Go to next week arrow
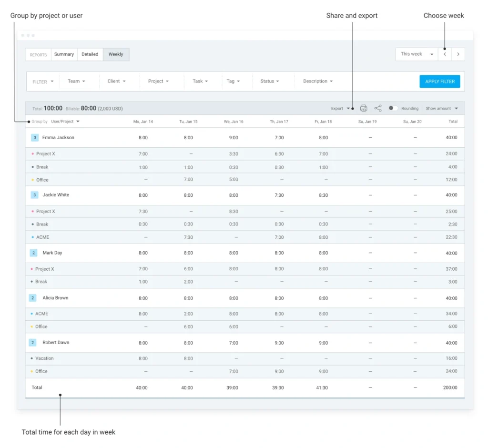This screenshot has height=448, width=488. pos(458,54)
